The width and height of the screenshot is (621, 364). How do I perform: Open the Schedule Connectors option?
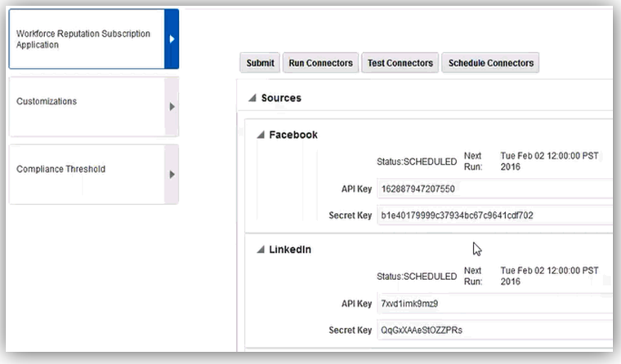[x=490, y=63]
